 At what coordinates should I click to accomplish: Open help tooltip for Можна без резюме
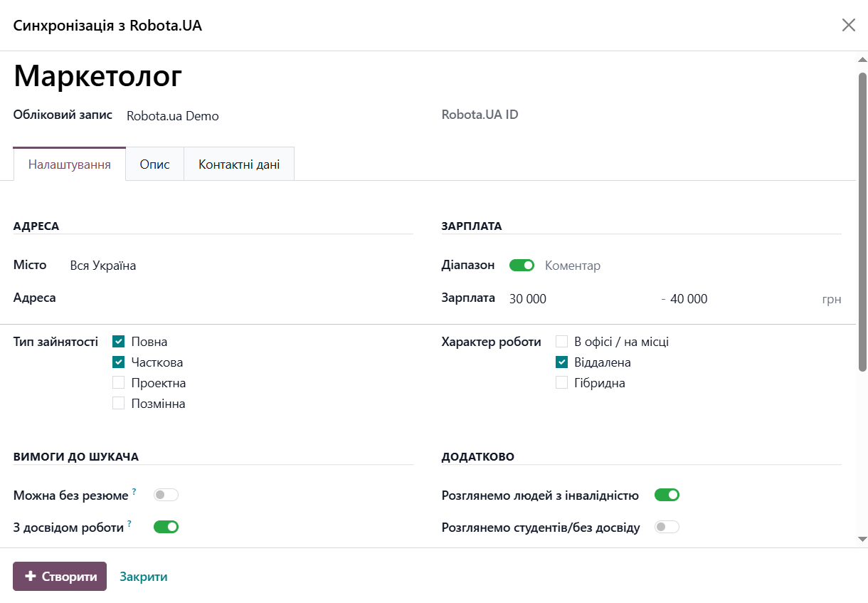tap(134, 491)
